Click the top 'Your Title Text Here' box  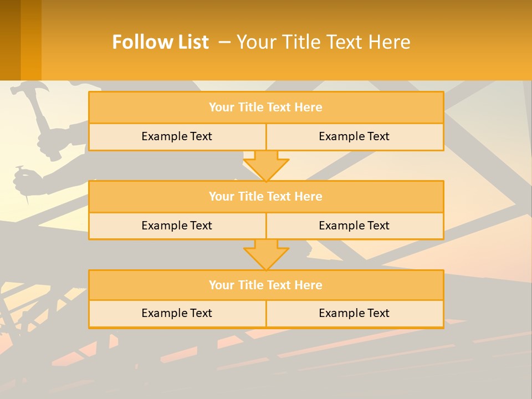pos(266,107)
